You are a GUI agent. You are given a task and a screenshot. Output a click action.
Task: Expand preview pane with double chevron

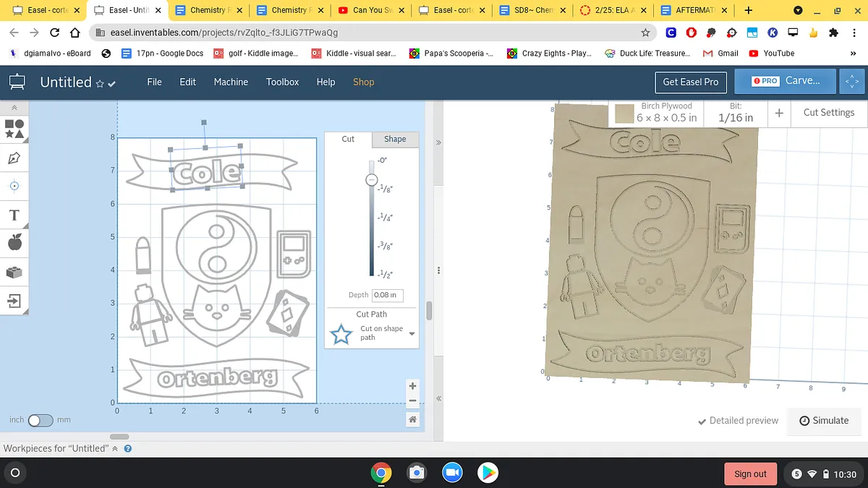[438, 399]
